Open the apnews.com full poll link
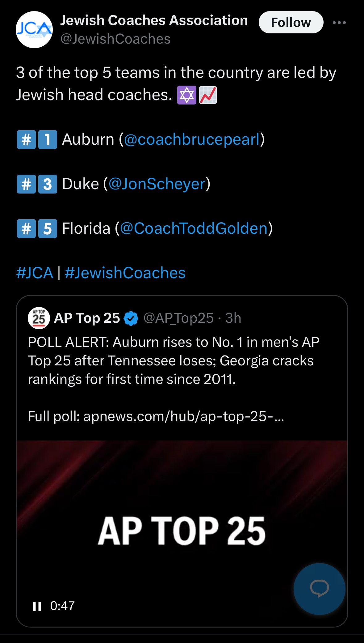 click(183, 416)
